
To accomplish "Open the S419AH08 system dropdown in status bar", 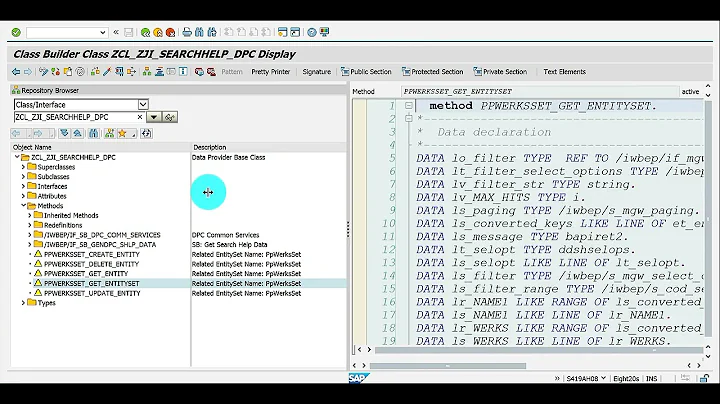I will 603,378.
